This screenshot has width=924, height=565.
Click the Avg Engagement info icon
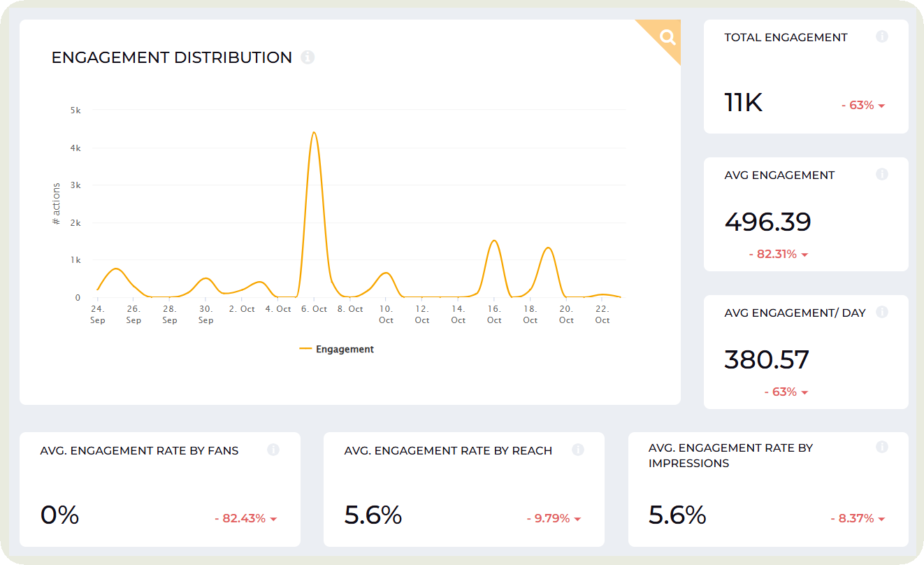[882, 175]
